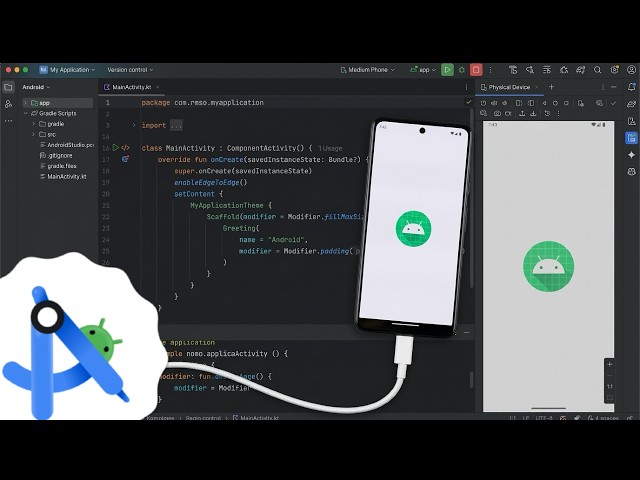The image size is (640, 480).
Task: Open more run actions vertical ellipsis
Action: click(x=491, y=70)
